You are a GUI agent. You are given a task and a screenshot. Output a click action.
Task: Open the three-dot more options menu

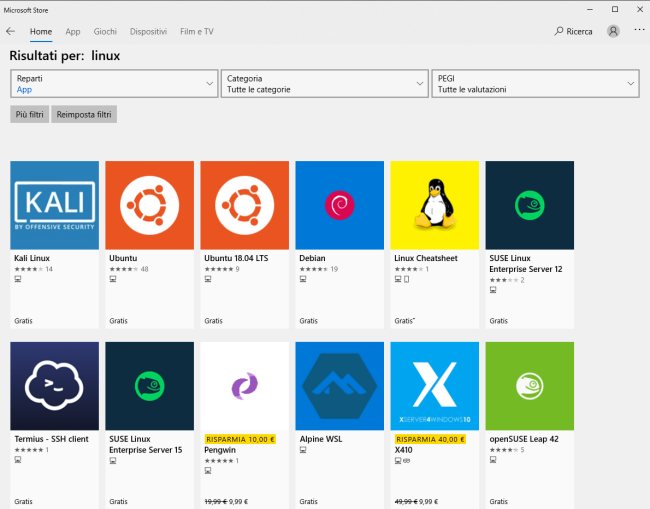pyautogui.click(x=639, y=31)
